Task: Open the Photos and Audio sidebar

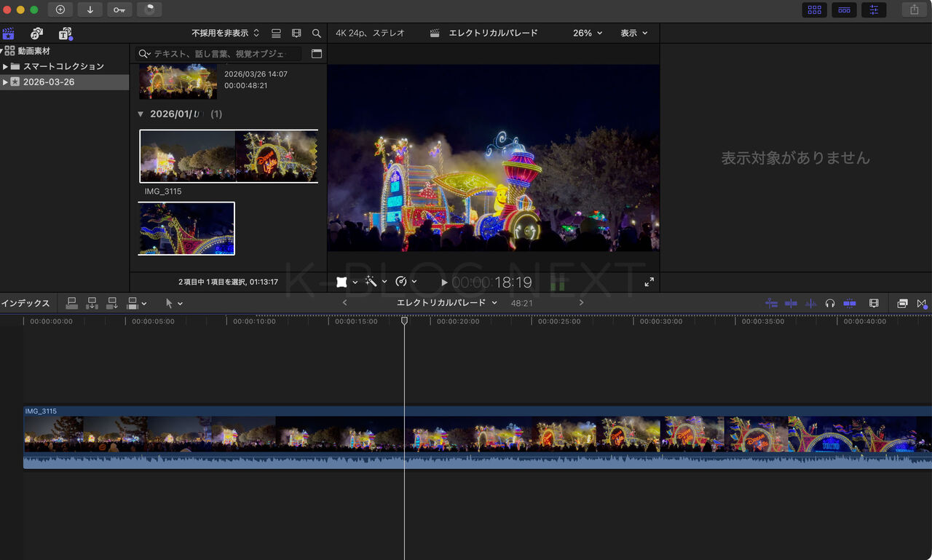Action: point(36,33)
